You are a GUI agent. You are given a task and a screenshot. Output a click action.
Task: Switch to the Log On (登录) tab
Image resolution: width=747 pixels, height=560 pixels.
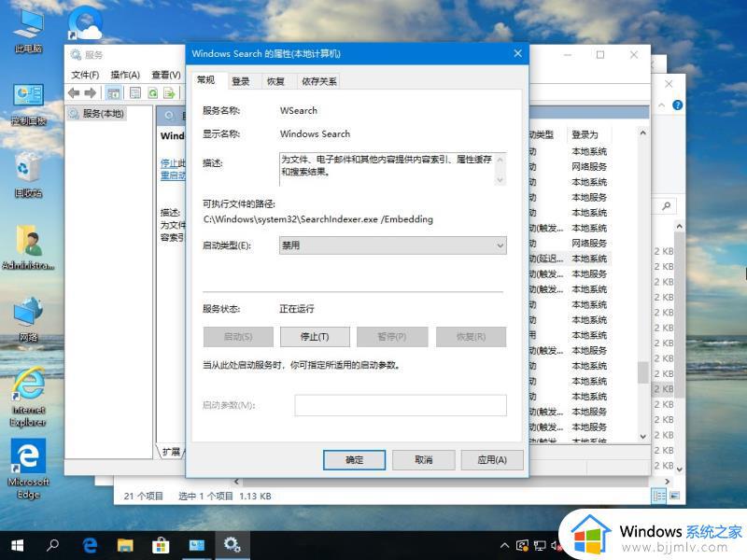(241, 81)
